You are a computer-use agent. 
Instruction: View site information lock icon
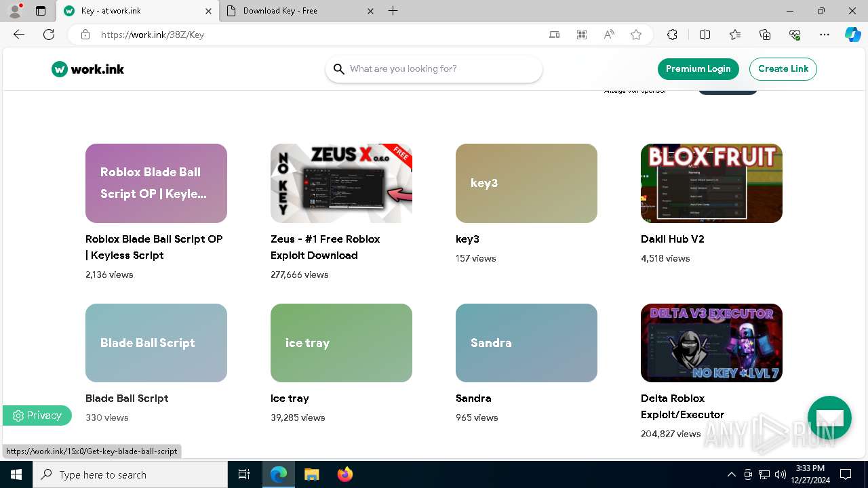[85, 35]
